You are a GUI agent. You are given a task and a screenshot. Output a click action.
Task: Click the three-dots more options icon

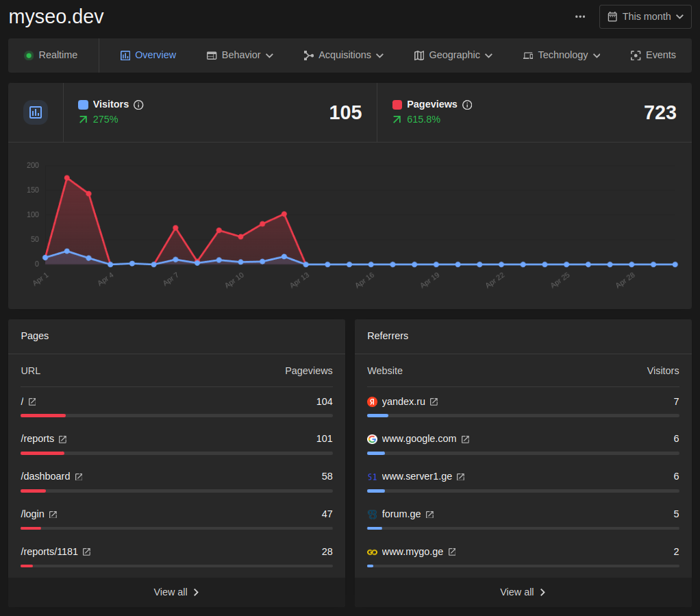point(580,16)
